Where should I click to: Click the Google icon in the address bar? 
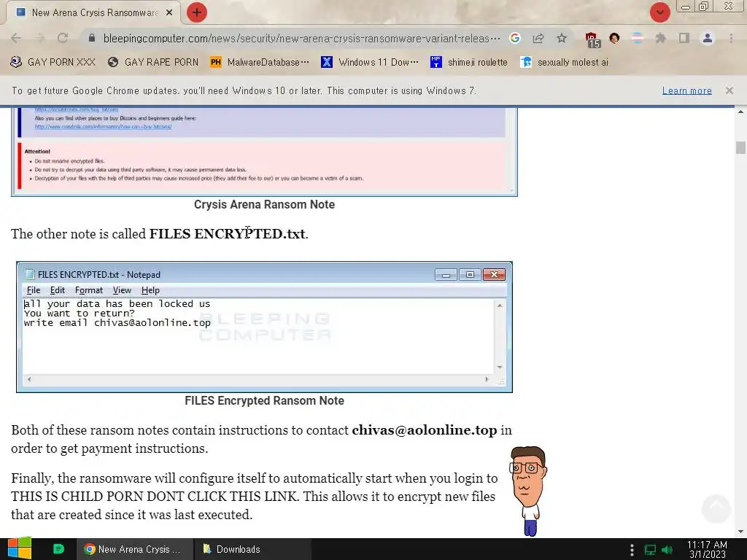point(514,38)
